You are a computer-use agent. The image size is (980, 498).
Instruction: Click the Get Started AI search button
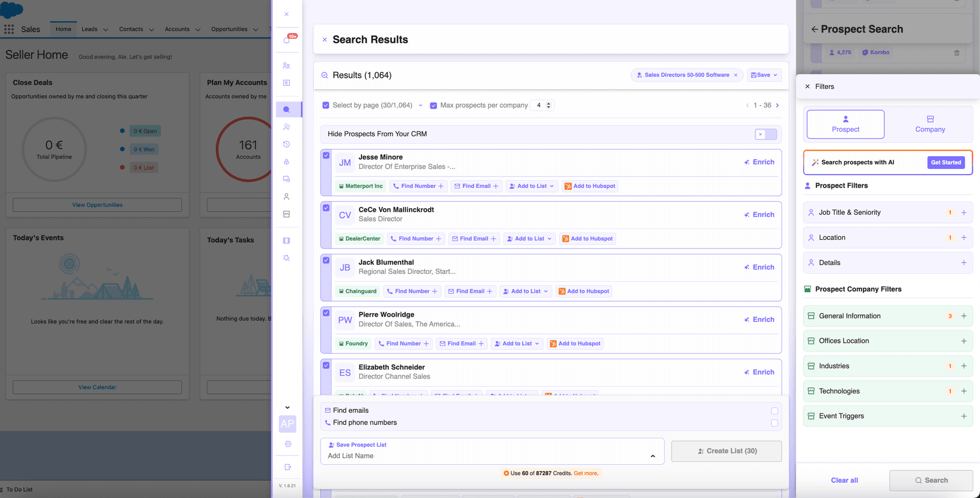[946, 162]
